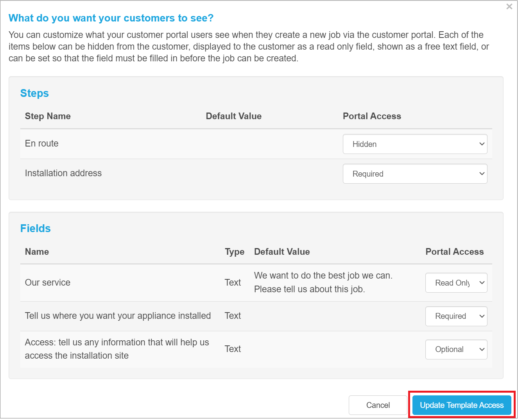Click the Steps 'Default Value' column header
Image resolution: width=518 pixels, height=420 pixels.
pos(234,116)
